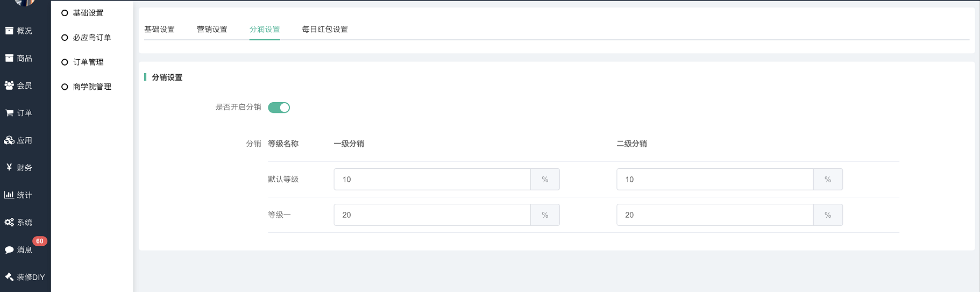Click 默认等级 一级分销 percentage input

(432, 179)
